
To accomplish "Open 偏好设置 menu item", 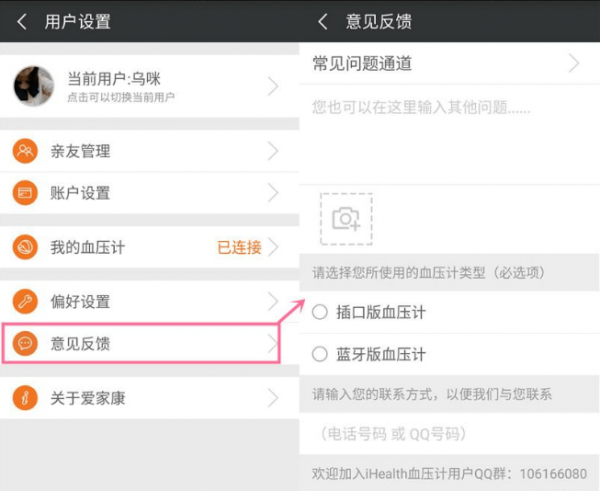I will pos(150,301).
